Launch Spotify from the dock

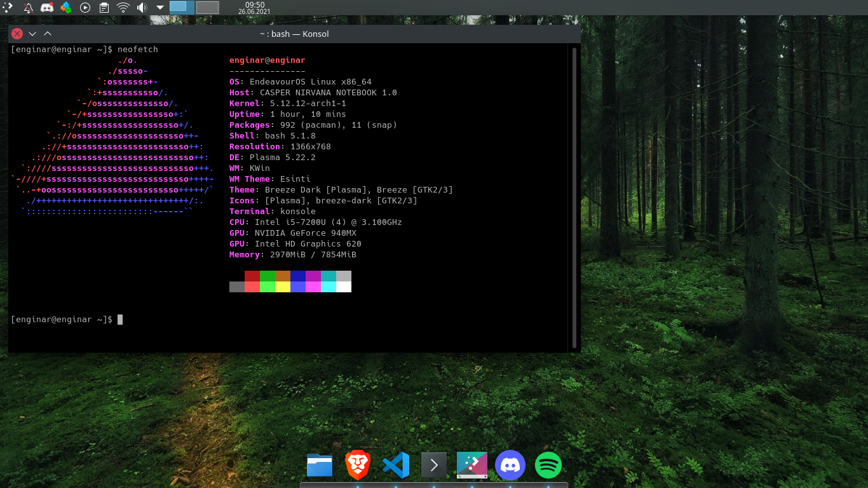(x=548, y=465)
